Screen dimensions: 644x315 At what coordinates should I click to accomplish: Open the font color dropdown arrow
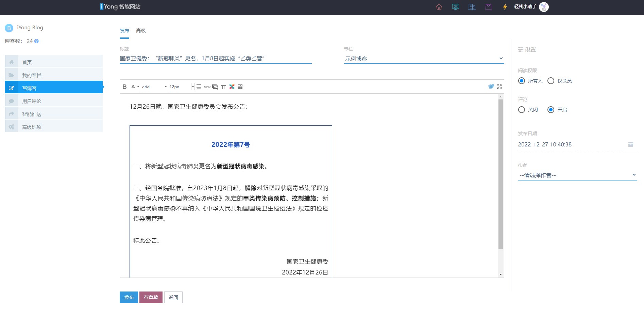click(x=138, y=87)
